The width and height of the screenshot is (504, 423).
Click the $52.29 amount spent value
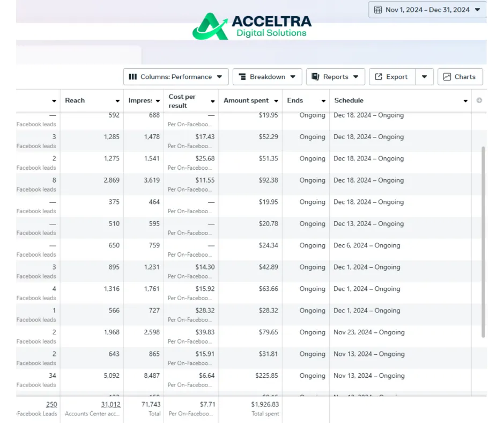click(269, 137)
